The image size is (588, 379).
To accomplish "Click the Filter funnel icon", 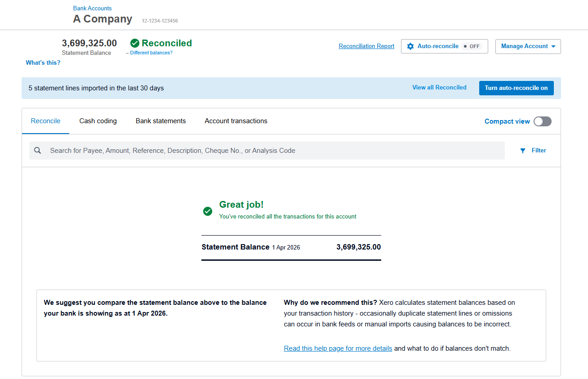I will [x=523, y=151].
